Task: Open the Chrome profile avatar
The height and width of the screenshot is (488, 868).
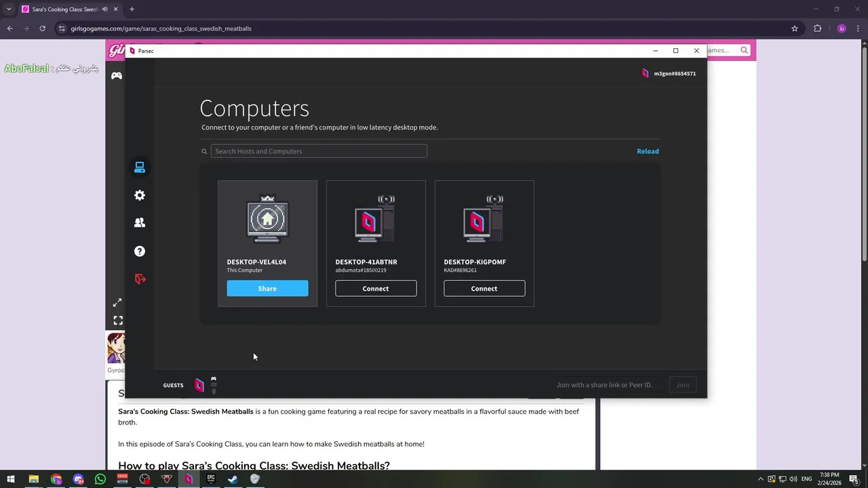Action: tap(842, 28)
